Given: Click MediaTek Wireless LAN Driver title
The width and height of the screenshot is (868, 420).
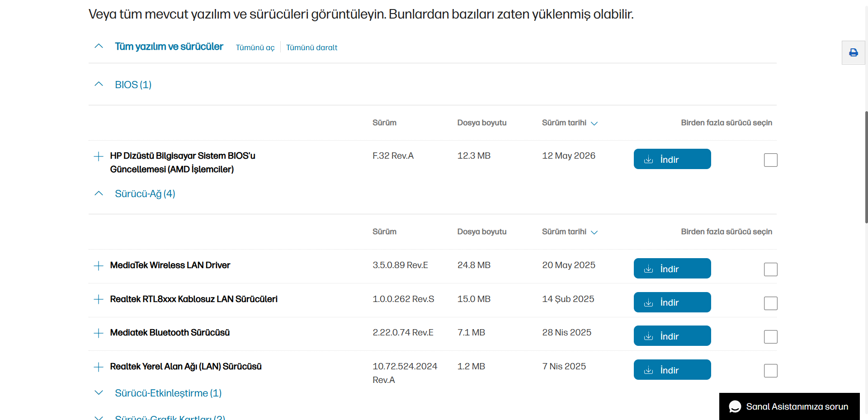Looking at the screenshot, I should point(170,265).
